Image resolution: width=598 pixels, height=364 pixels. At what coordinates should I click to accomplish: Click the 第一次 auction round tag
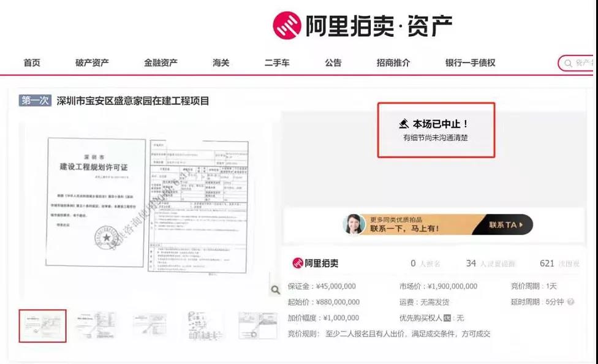coord(35,100)
